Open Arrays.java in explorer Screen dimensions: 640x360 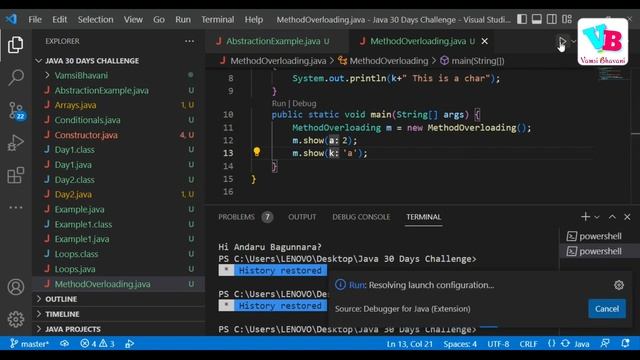coord(118,105)
